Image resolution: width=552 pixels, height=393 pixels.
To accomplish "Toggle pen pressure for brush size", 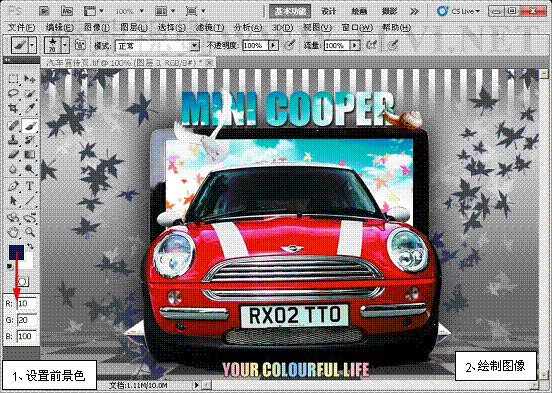I will click(393, 45).
